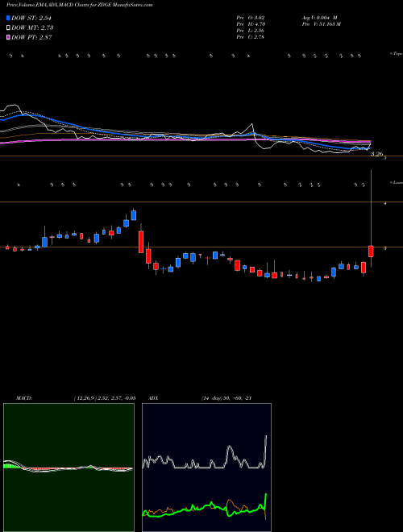Open the green MACD indicator chart

click(69, 468)
